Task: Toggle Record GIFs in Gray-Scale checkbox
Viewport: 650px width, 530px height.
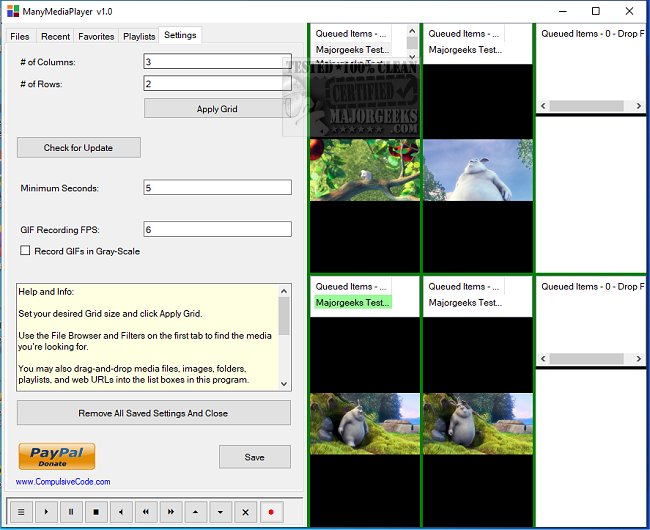Action: (25, 250)
